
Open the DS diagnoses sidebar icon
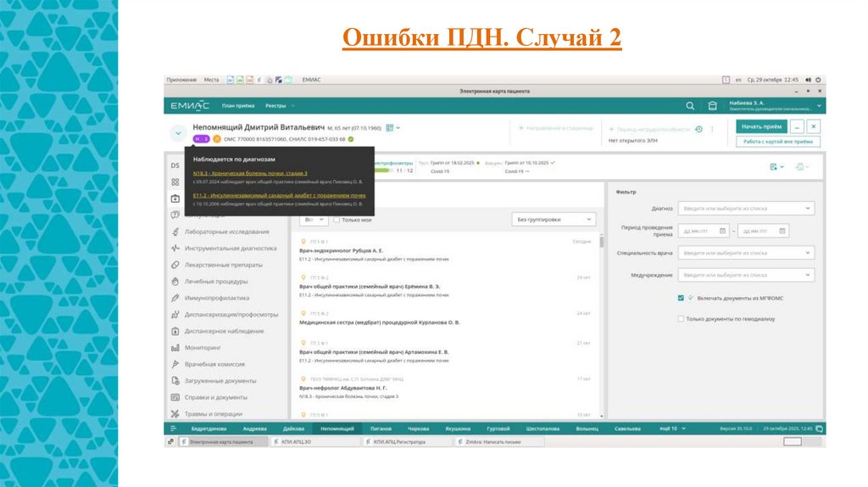(175, 165)
